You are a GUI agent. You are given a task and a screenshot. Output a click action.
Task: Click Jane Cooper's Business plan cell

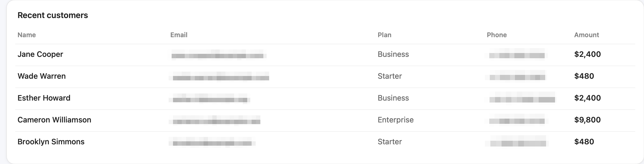pyautogui.click(x=393, y=54)
